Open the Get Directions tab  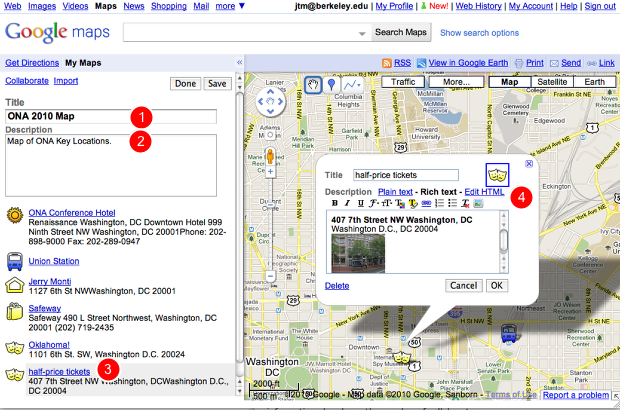pos(32,63)
